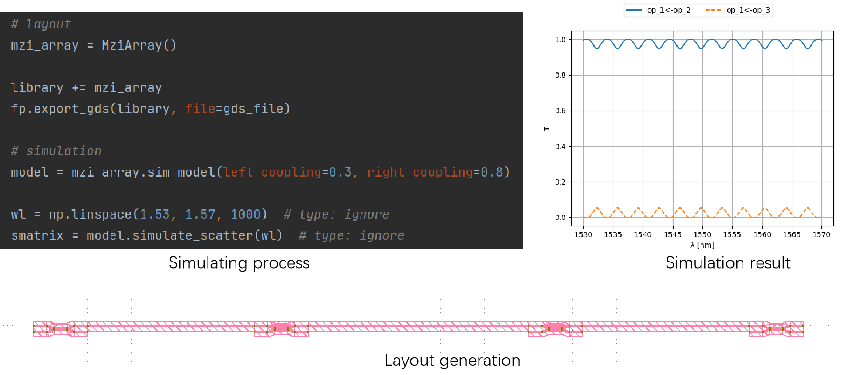Screen dimensions: 868x375
Task: Click the rightmost coupler in the layout
Action: click(x=776, y=329)
